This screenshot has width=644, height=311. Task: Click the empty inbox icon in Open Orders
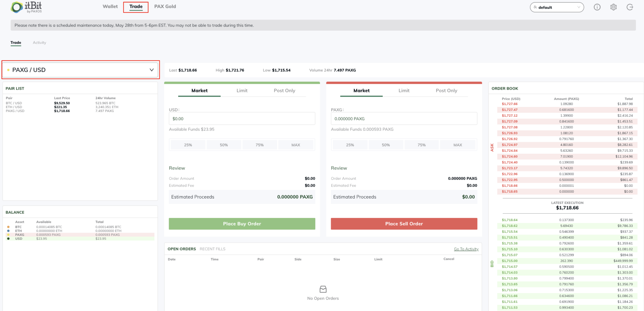[323, 289]
